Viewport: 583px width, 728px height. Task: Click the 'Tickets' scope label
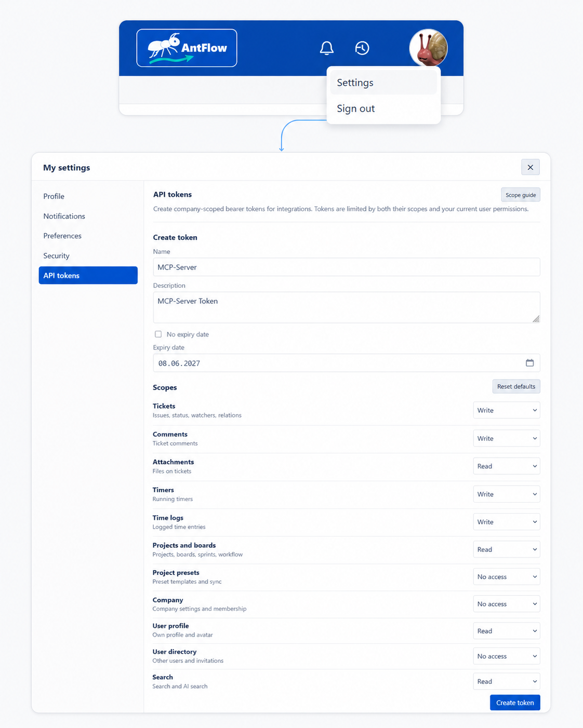[x=164, y=406]
